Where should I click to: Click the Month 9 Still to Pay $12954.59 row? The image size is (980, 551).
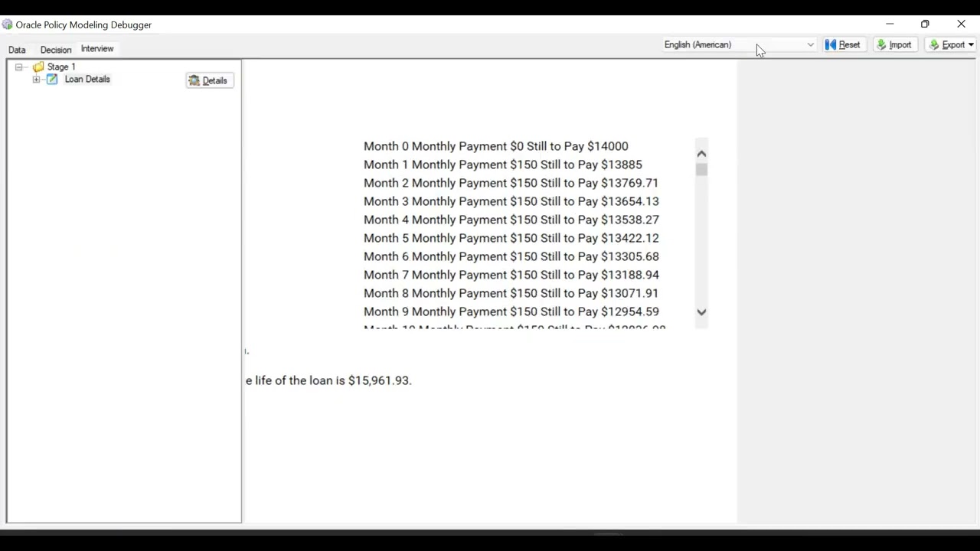511,311
